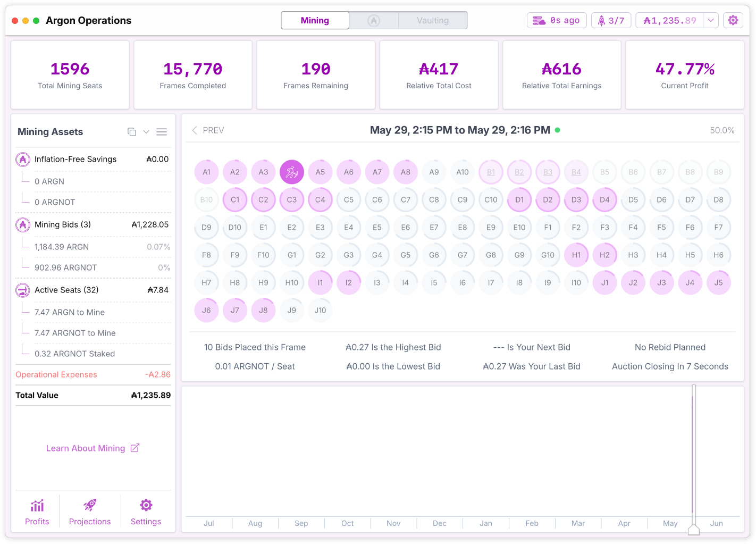
Task: Click the Active Seats miner icon
Action: pos(23,290)
